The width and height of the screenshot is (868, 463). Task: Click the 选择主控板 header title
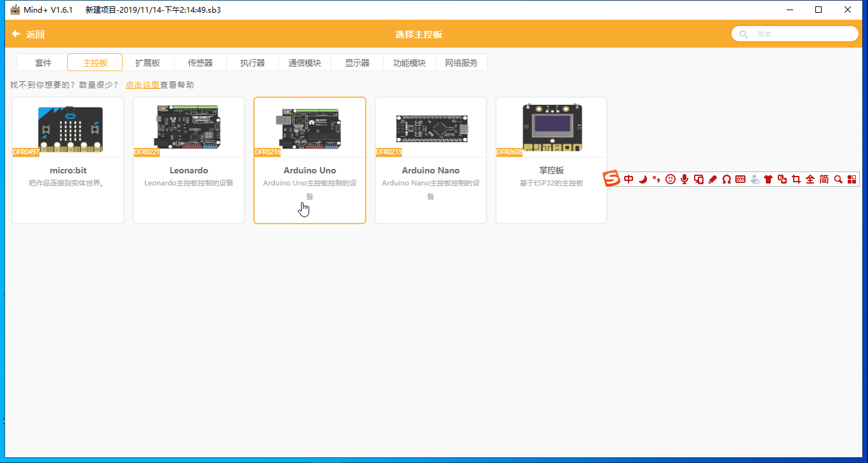tap(419, 34)
